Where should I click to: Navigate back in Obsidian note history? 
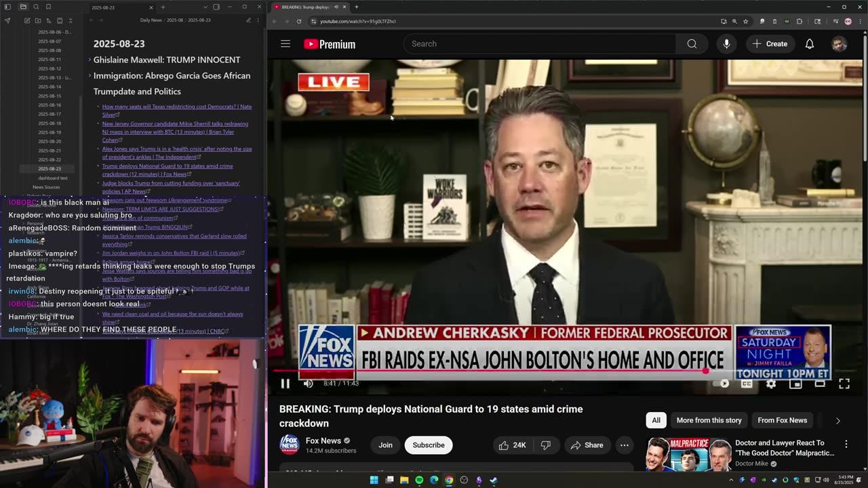tap(91, 20)
